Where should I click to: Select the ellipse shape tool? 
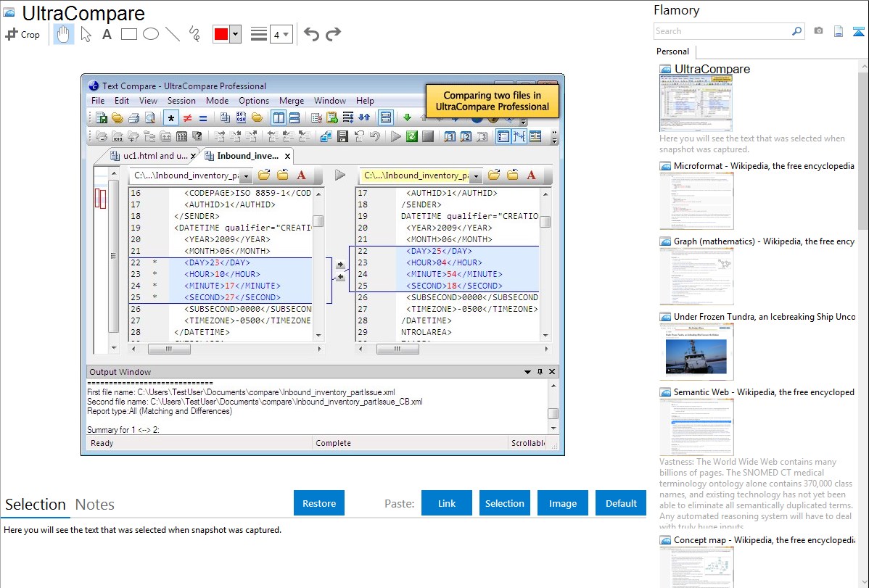coord(150,34)
